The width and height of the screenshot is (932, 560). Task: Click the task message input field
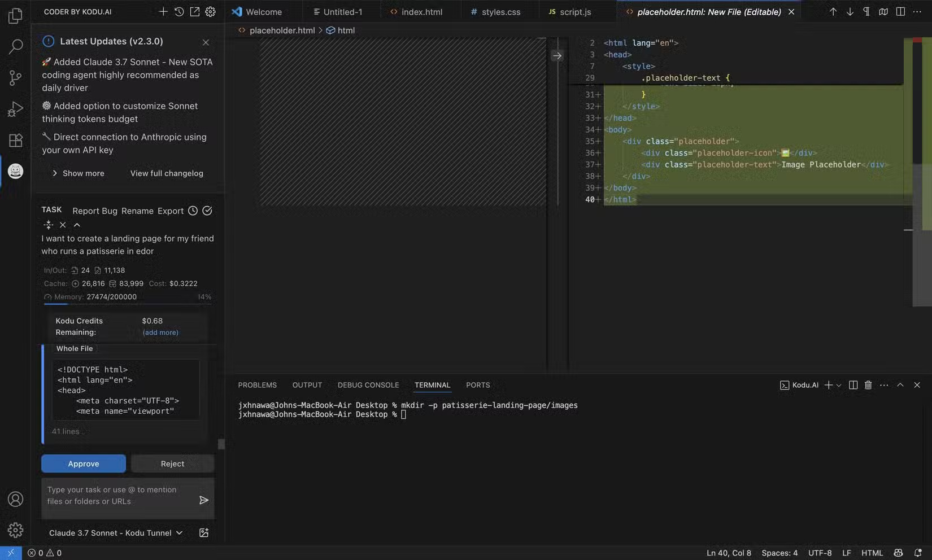click(119, 496)
